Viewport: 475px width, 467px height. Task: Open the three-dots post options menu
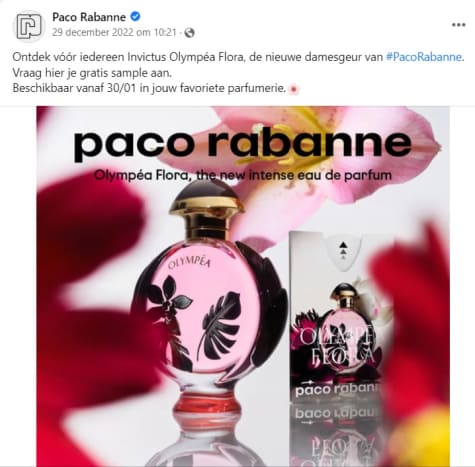tap(459, 25)
